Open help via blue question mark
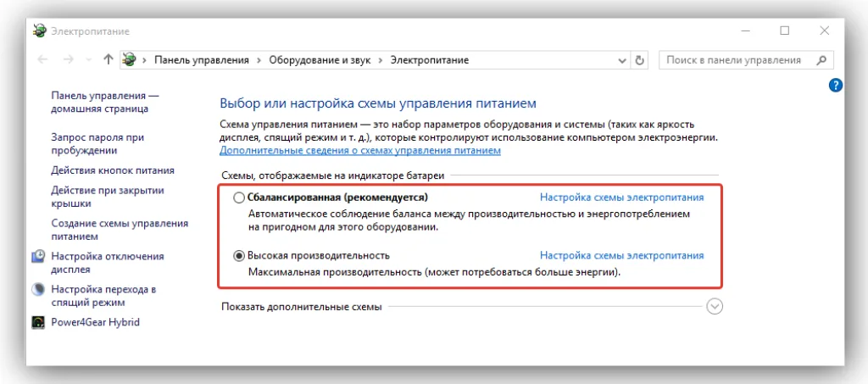868x384 pixels. pos(835,85)
